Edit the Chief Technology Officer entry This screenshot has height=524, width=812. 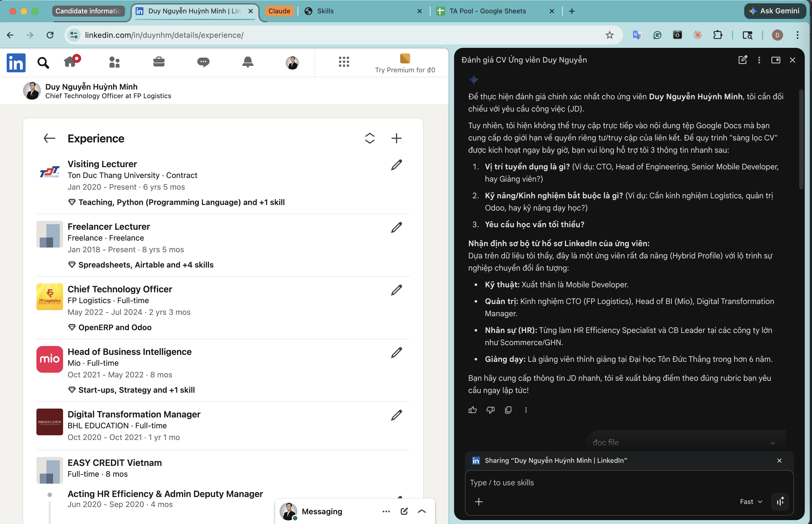(396, 290)
